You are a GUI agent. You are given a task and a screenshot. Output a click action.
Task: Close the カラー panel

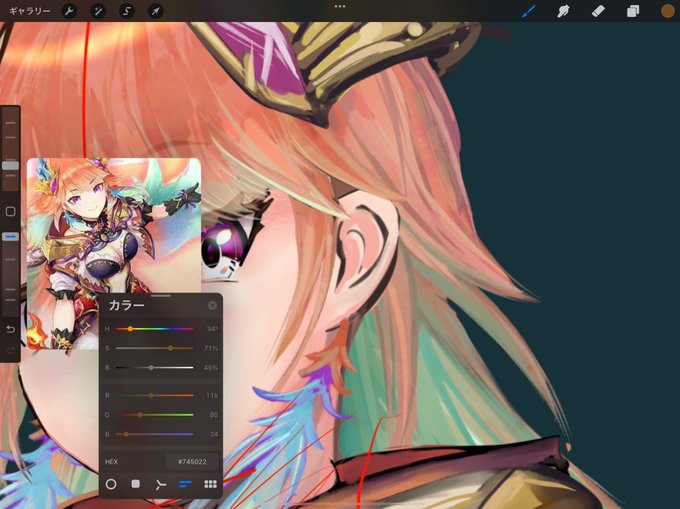click(x=212, y=305)
